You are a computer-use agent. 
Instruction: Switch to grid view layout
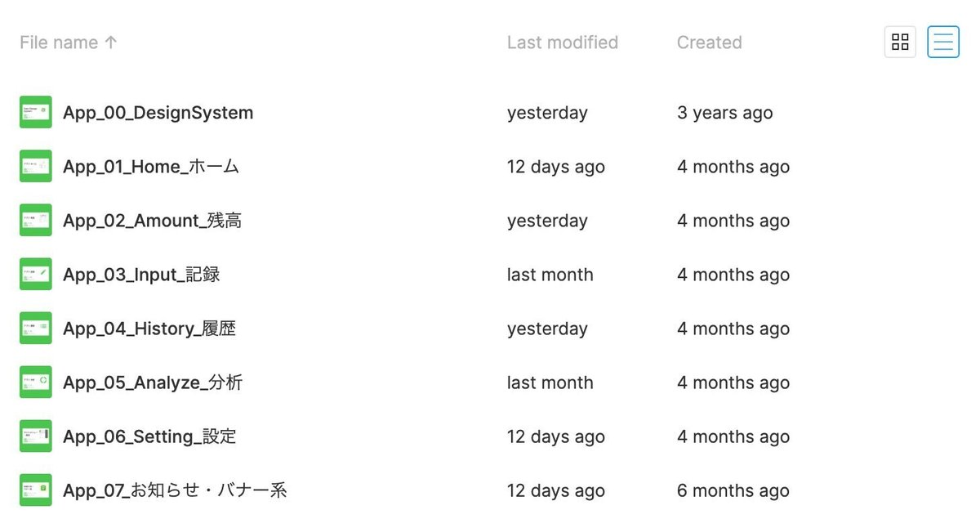pos(900,42)
